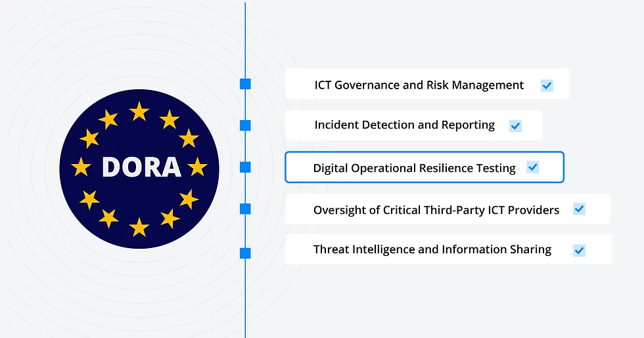Select the Incident Detection and Reporting card
The width and height of the screenshot is (644, 338).
(x=413, y=125)
